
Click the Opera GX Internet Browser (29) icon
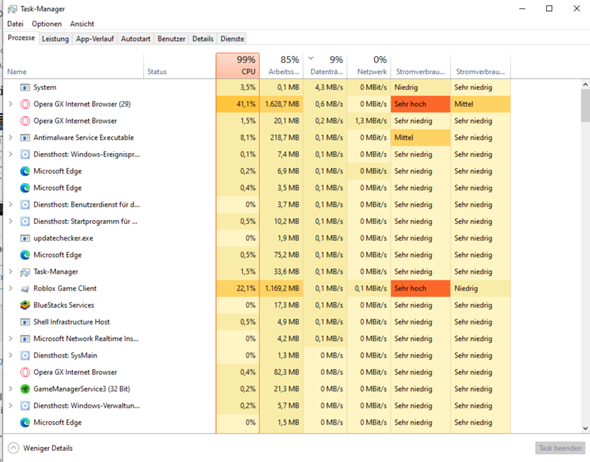(25, 104)
